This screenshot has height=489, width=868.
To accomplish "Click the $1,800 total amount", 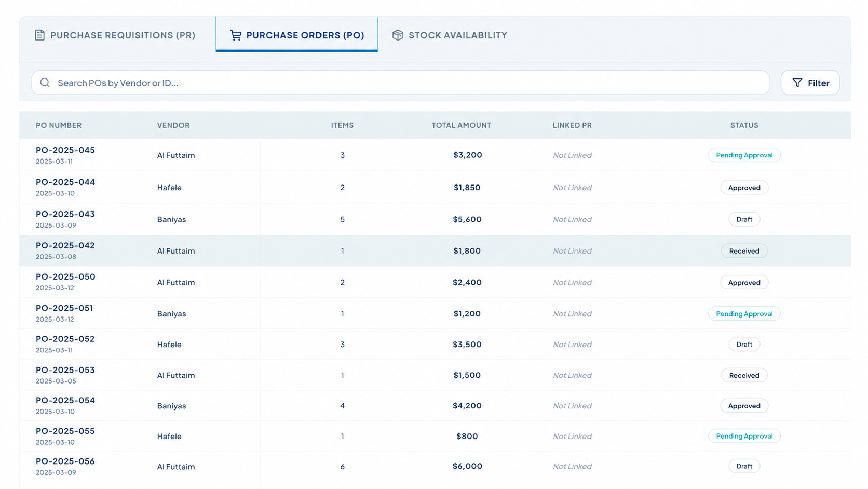I will tap(467, 250).
